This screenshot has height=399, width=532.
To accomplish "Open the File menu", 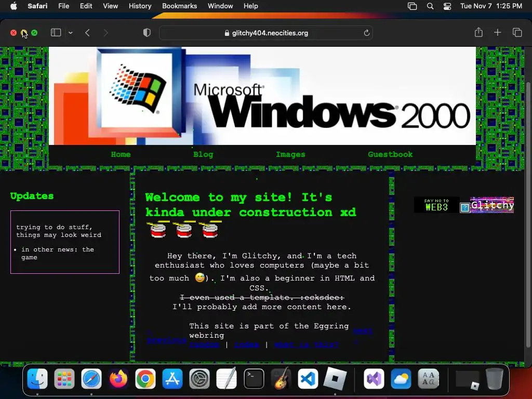I will [x=63, y=6].
